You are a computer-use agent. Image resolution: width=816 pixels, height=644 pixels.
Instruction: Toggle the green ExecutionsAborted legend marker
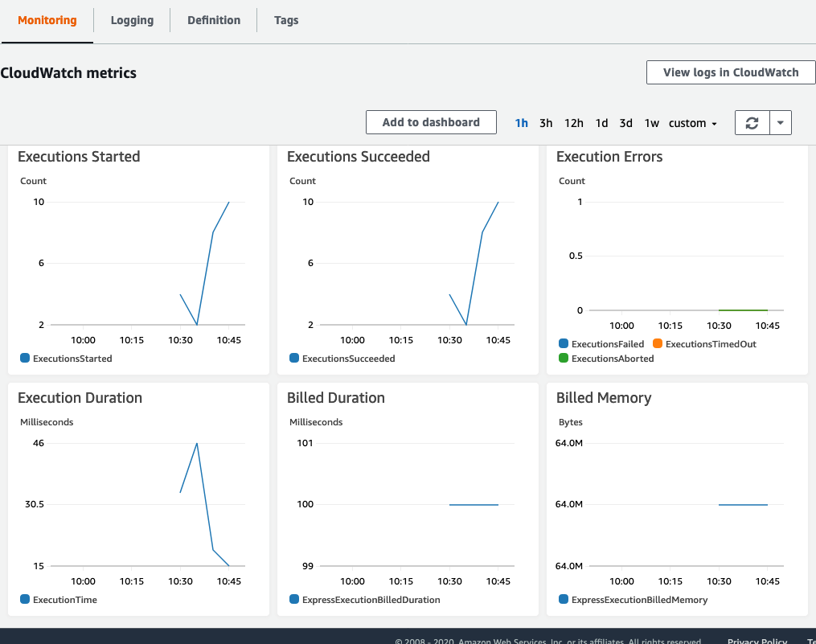(563, 358)
